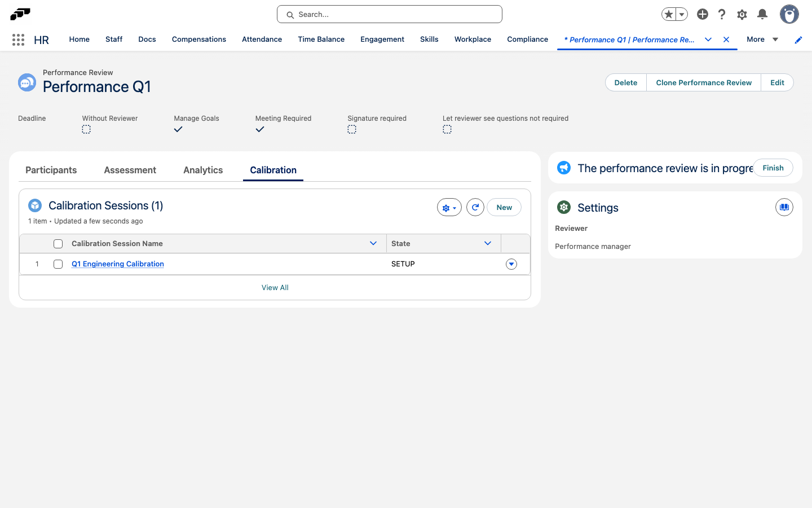Open Docs navigation item
The height and width of the screenshot is (508, 812).
[x=147, y=40]
